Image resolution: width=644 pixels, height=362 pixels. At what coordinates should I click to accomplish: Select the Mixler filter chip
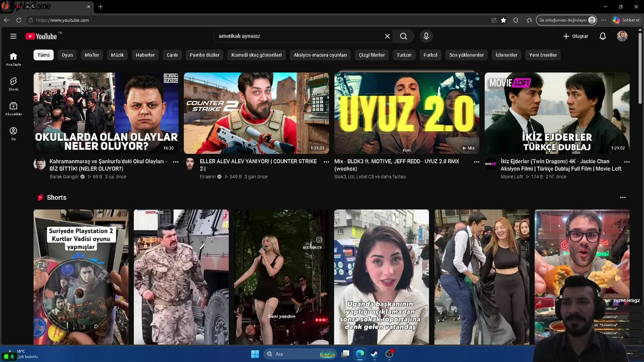(x=92, y=55)
